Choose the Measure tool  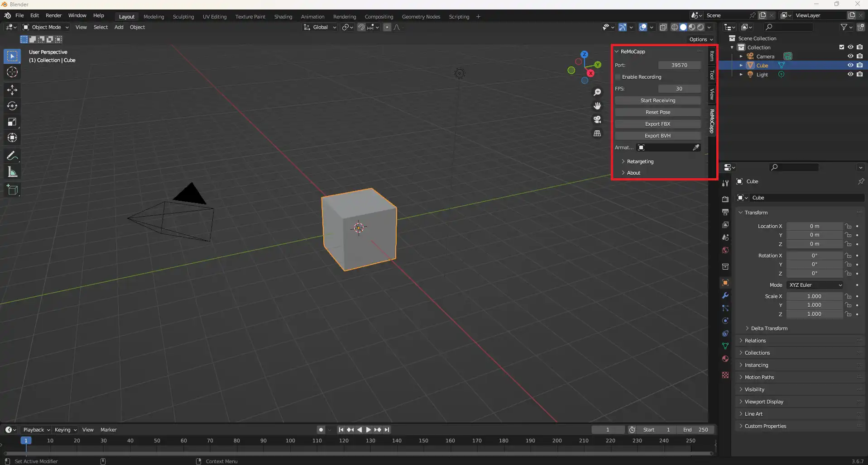12,172
